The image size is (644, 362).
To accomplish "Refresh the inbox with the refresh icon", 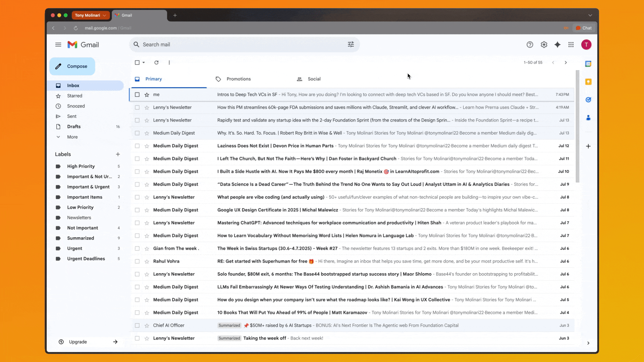I will coord(156,62).
